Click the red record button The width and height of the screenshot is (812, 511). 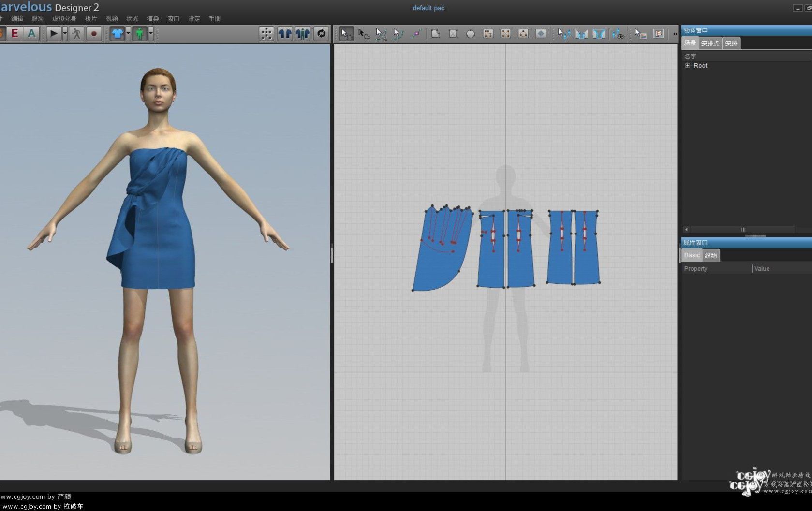click(94, 33)
